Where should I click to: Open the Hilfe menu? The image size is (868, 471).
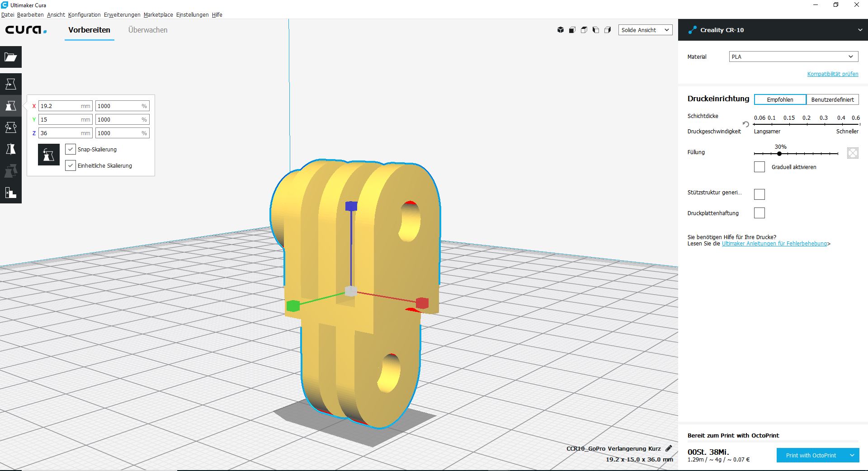pyautogui.click(x=217, y=15)
